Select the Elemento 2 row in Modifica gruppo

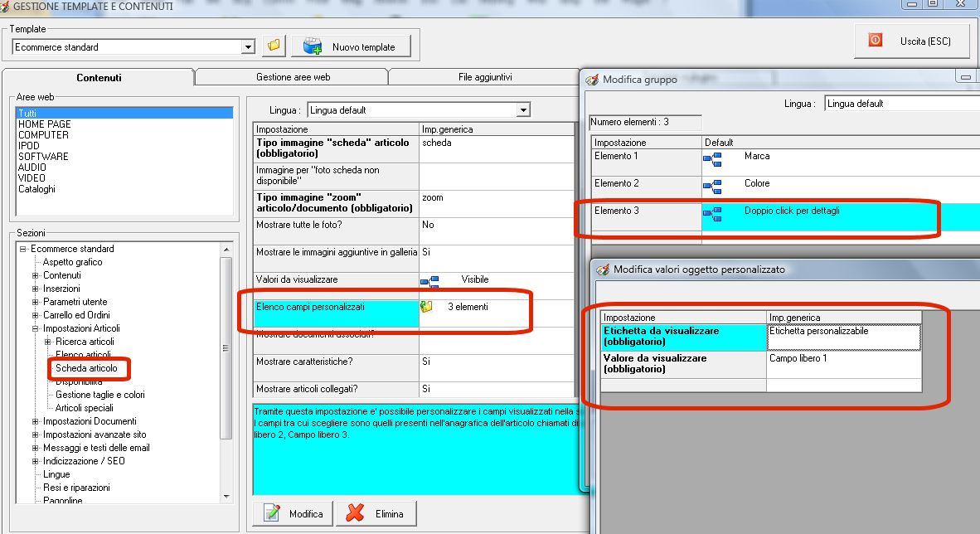(785, 189)
